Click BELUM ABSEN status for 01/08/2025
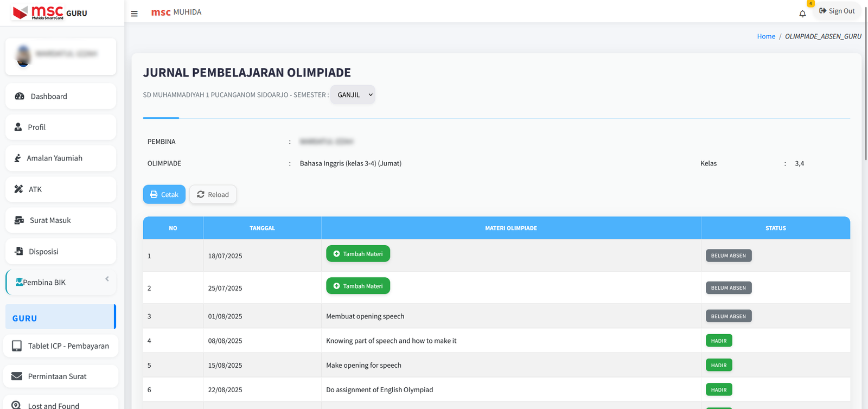The width and height of the screenshot is (868, 409). [729, 316]
